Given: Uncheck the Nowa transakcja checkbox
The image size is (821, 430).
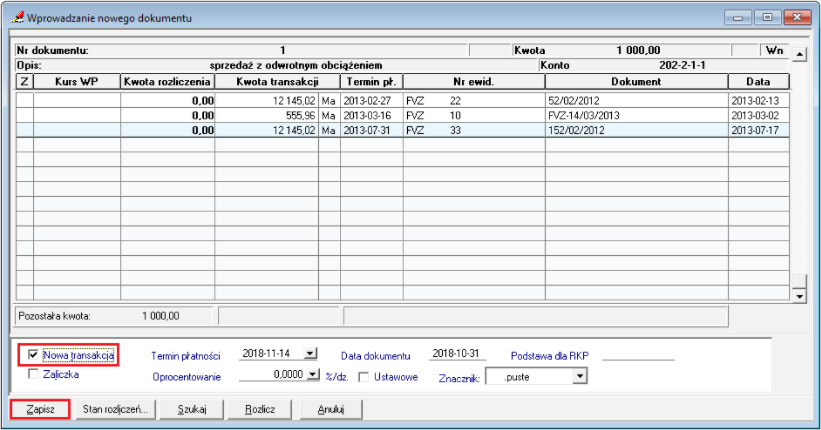Looking at the screenshot, I should pos(33,355).
